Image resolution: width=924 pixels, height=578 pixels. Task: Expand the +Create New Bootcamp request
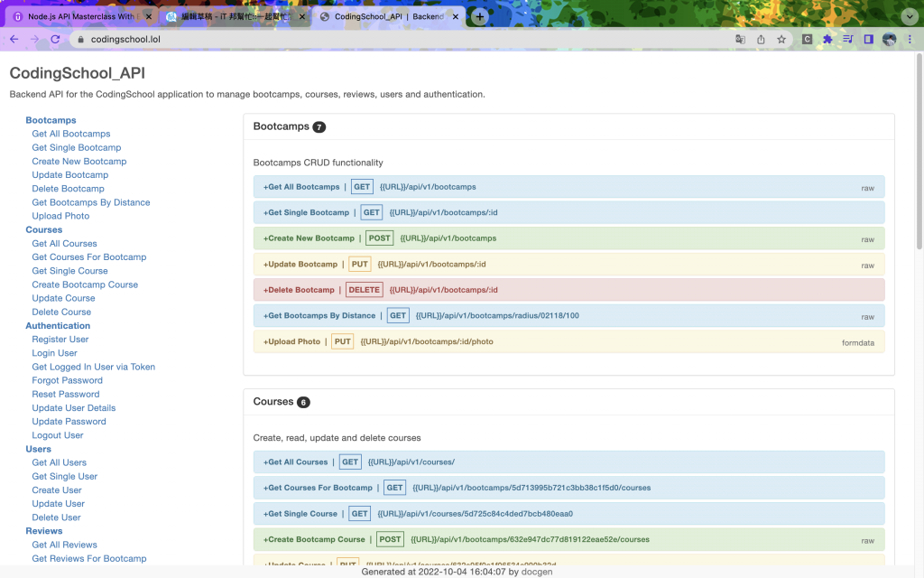tap(568, 238)
